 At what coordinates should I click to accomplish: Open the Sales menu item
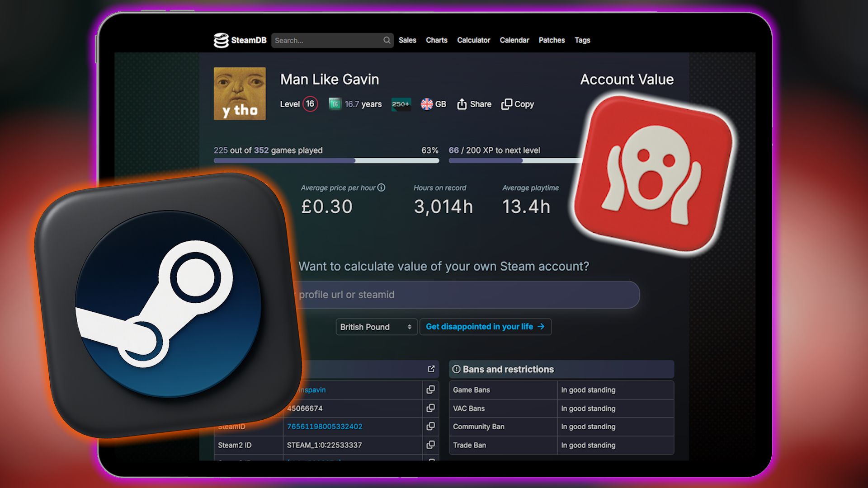pyautogui.click(x=407, y=40)
